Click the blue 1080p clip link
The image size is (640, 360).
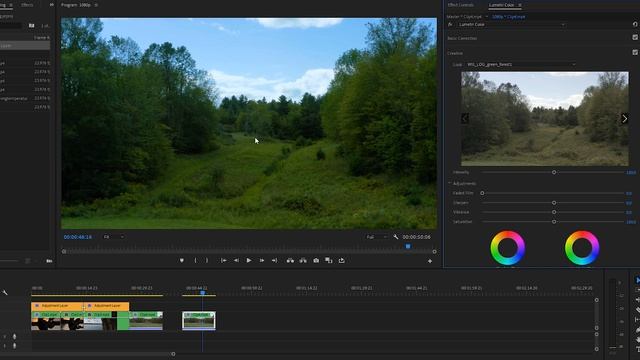point(509,17)
